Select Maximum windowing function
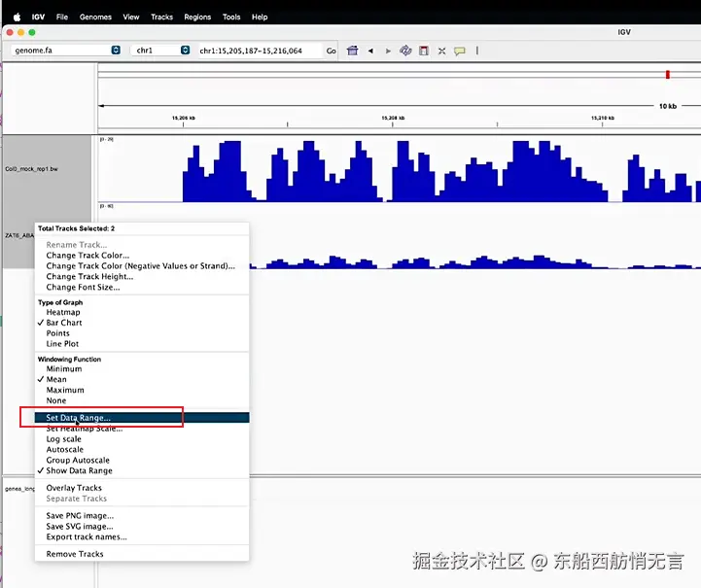 142,390
